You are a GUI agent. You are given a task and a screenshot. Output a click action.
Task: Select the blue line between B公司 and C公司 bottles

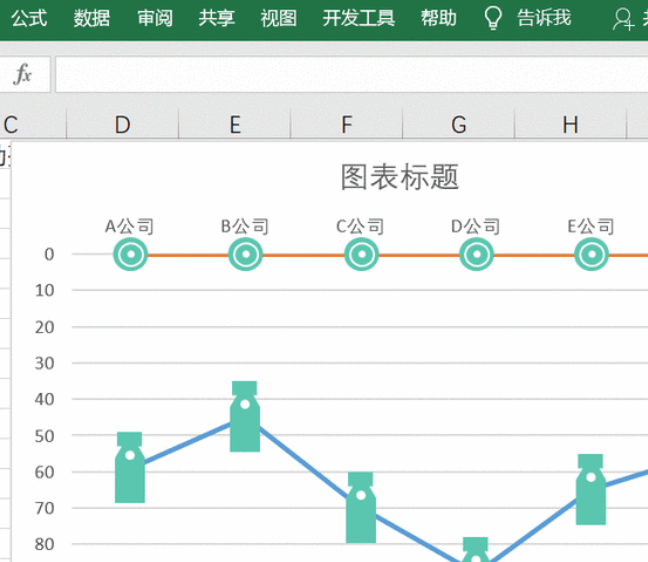[304, 462]
